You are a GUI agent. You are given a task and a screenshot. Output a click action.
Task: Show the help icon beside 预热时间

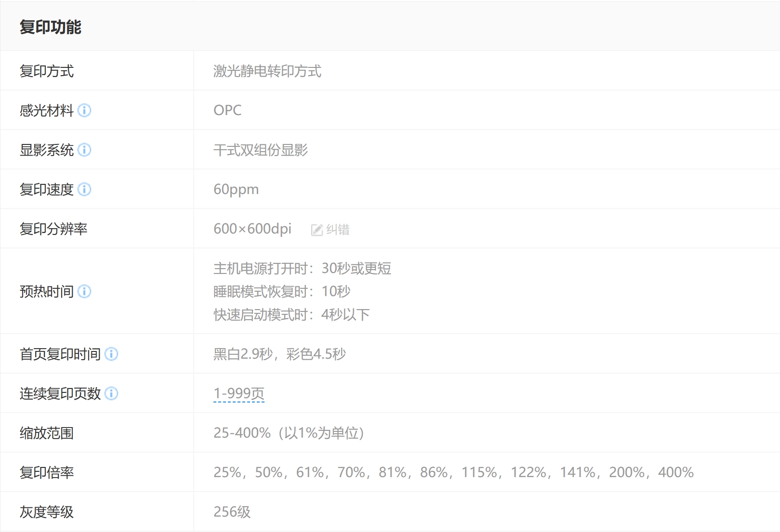(84, 292)
